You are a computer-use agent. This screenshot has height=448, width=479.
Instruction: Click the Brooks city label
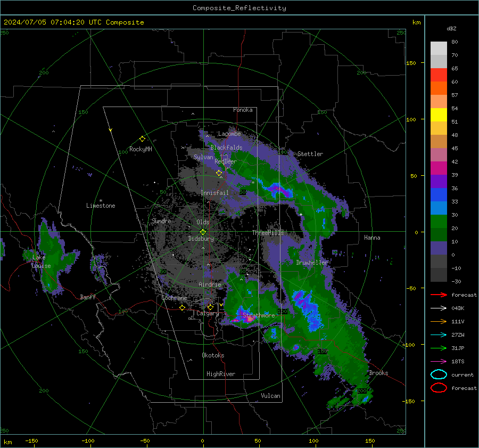378,373
